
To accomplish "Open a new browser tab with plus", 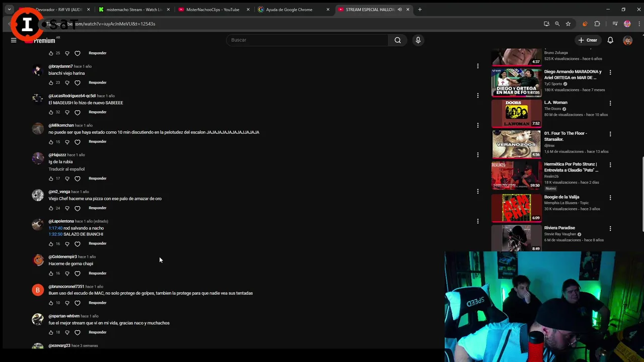I will pyautogui.click(x=420, y=10).
